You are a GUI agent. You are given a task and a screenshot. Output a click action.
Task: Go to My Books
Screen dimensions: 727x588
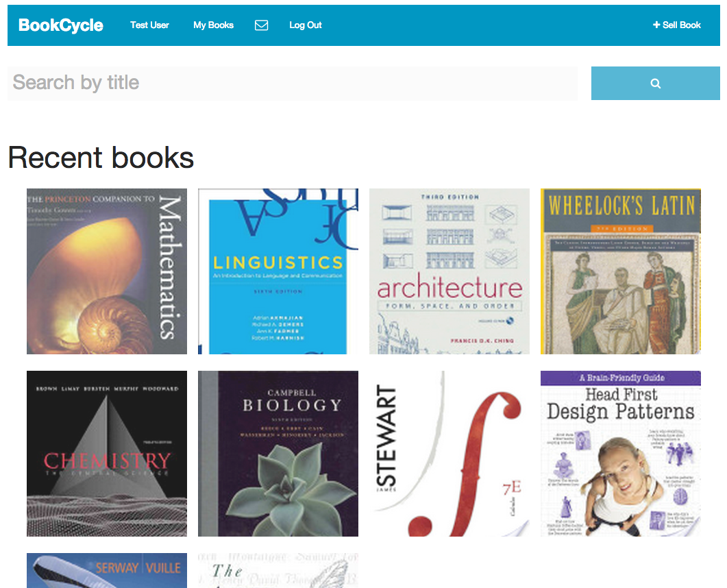point(213,25)
